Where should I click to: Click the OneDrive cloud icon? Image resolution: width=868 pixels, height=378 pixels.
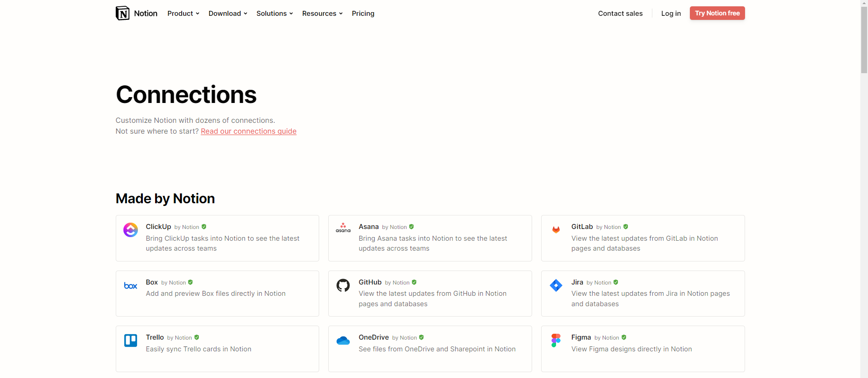[343, 341]
